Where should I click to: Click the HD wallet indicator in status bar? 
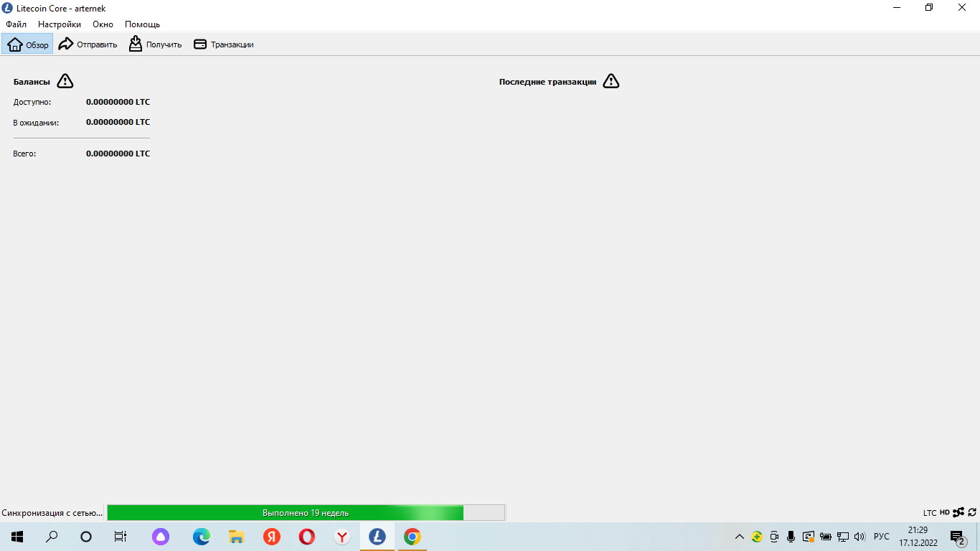(x=945, y=512)
